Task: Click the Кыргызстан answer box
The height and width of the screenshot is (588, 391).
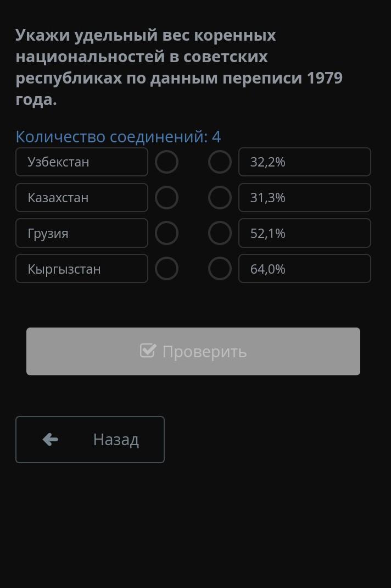Action: [x=82, y=269]
